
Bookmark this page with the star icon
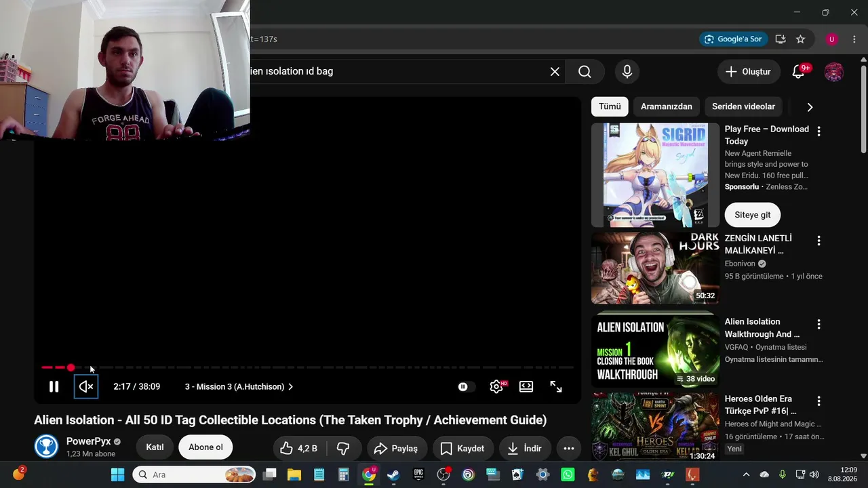tap(800, 39)
